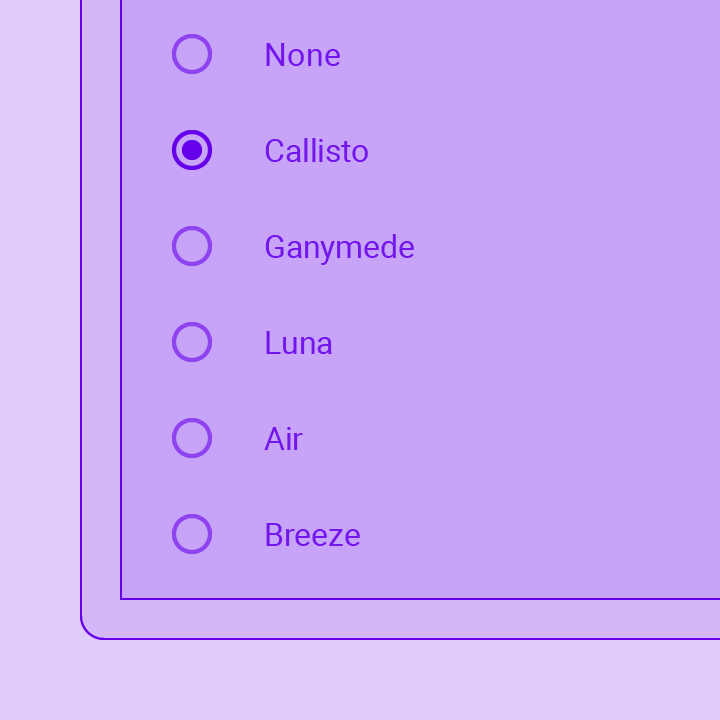This screenshot has height=720, width=720.
Task: Click the selected Callisto radio button
Action: coord(192,150)
